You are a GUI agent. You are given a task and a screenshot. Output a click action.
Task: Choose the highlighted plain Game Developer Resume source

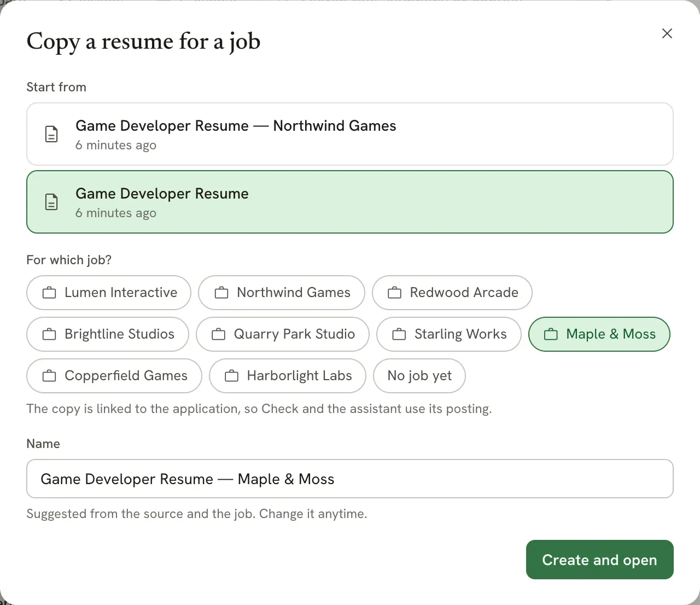point(350,202)
